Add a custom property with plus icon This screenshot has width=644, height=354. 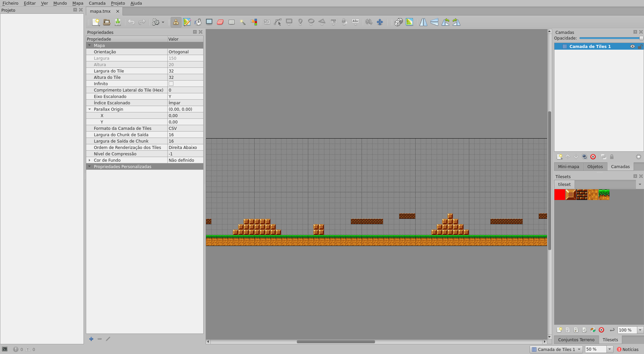(91, 339)
